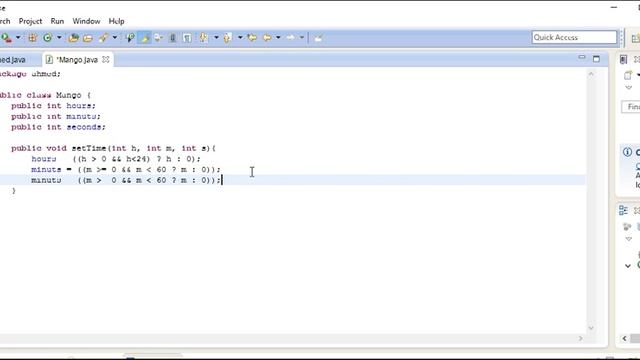This screenshot has width=640, height=360.
Task: Open the Task List view menu chevron
Action: [x=629, y=88]
